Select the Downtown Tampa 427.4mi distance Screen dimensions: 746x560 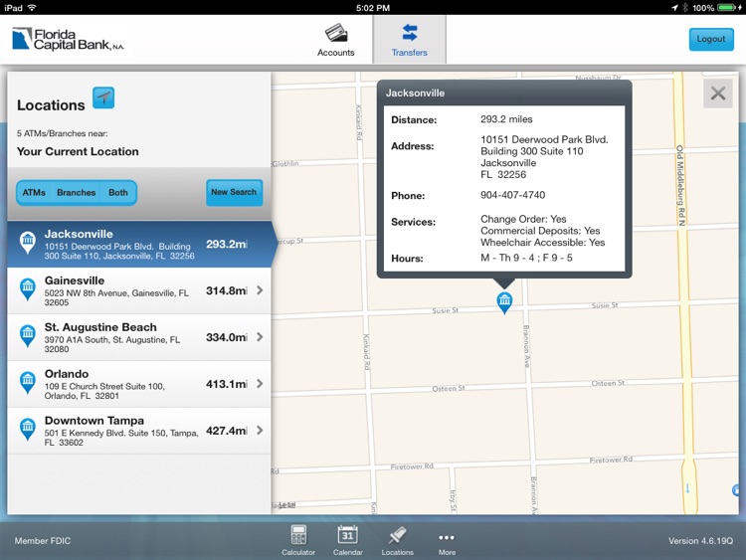pos(227,431)
